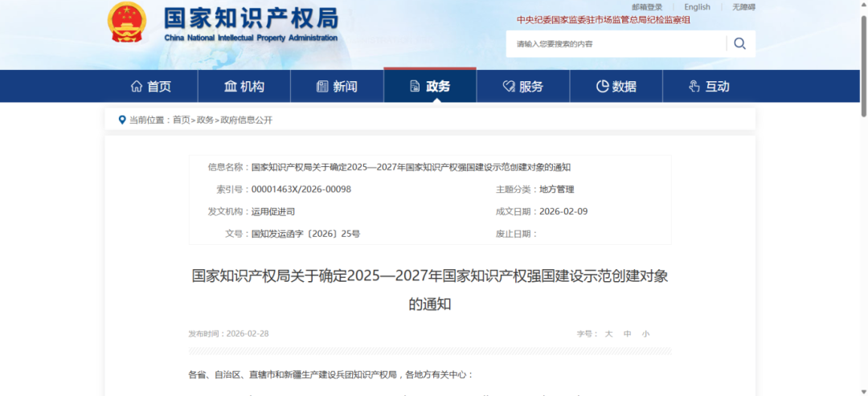868x396 pixels.
Task: Select document number 国知发运函字〔2026〕25号
Action: tap(305, 234)
